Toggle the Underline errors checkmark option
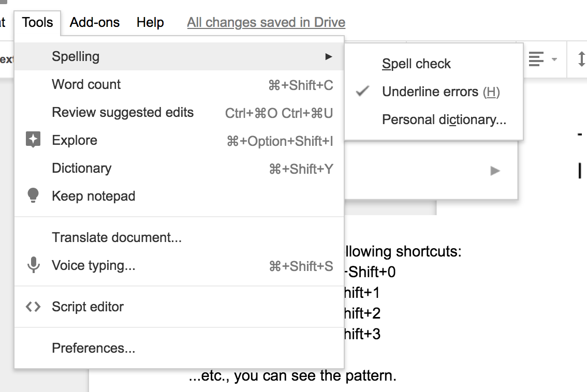The width and height of the screenshot is (587, 392). [441, 92]
